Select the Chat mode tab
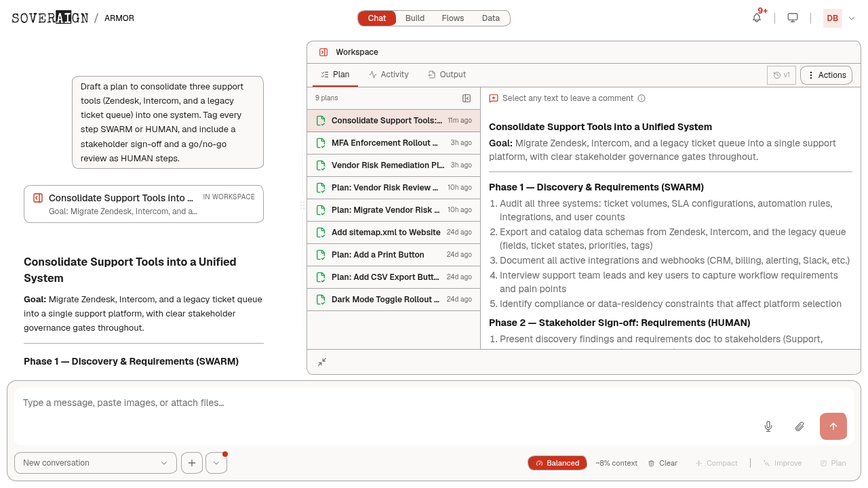Viewport: 868px width, 488px height. tap(377, 18)
